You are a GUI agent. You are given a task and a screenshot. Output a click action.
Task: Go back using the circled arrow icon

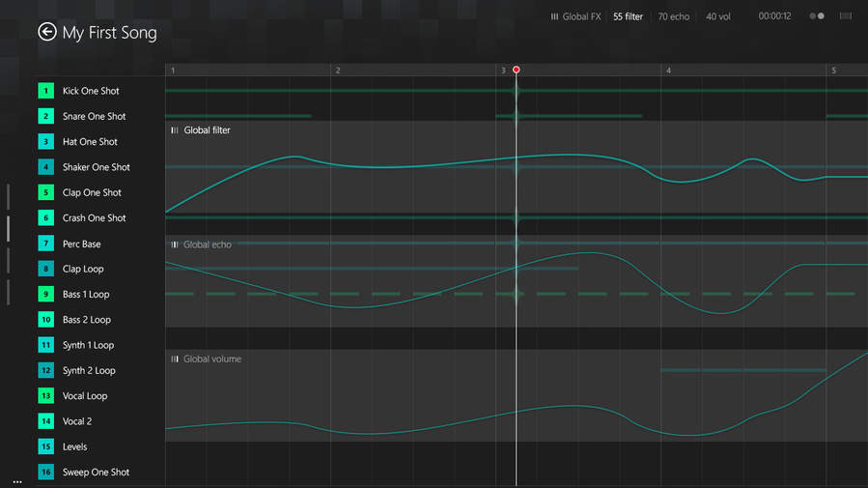[47, 32]
